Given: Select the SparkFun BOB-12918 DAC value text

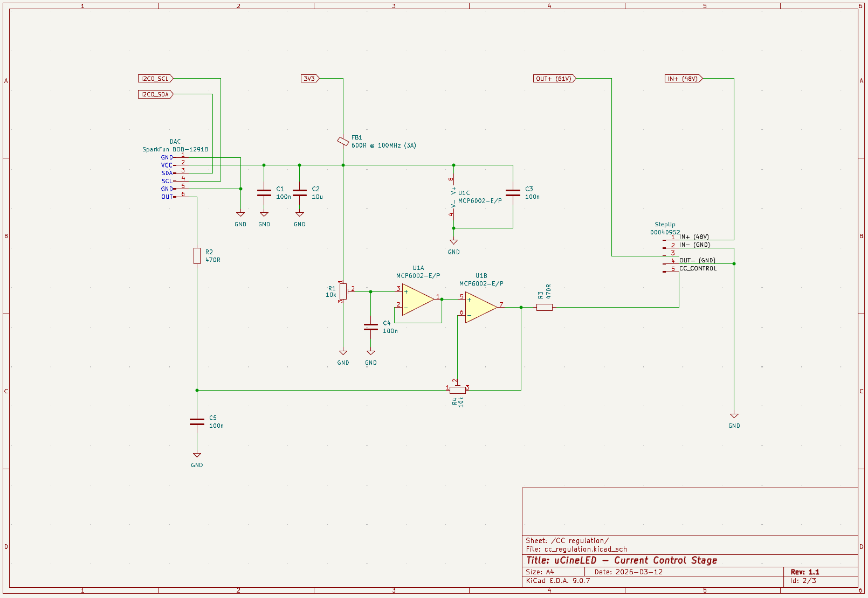Looking at the screenshot, I should coord(175,149).
